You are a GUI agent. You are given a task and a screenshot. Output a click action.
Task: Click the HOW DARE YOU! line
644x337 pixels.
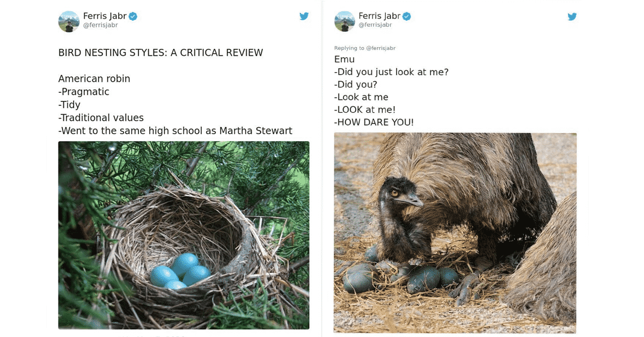[x=374, y=122]
